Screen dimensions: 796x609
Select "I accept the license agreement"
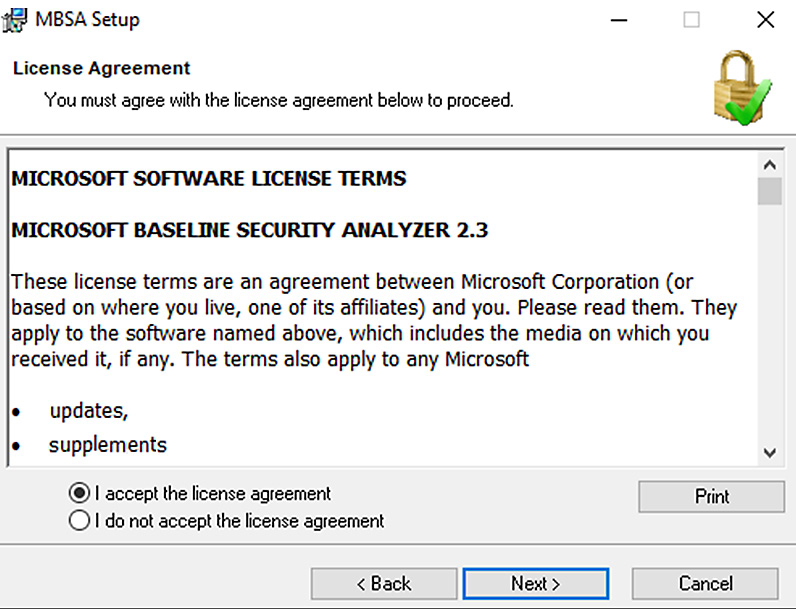[200, 493]
